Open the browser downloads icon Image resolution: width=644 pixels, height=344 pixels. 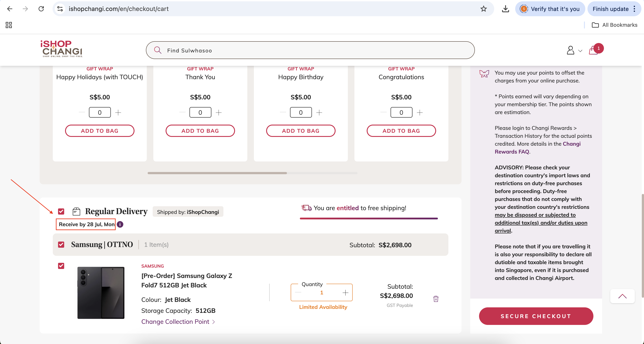[x=505, y=9]
